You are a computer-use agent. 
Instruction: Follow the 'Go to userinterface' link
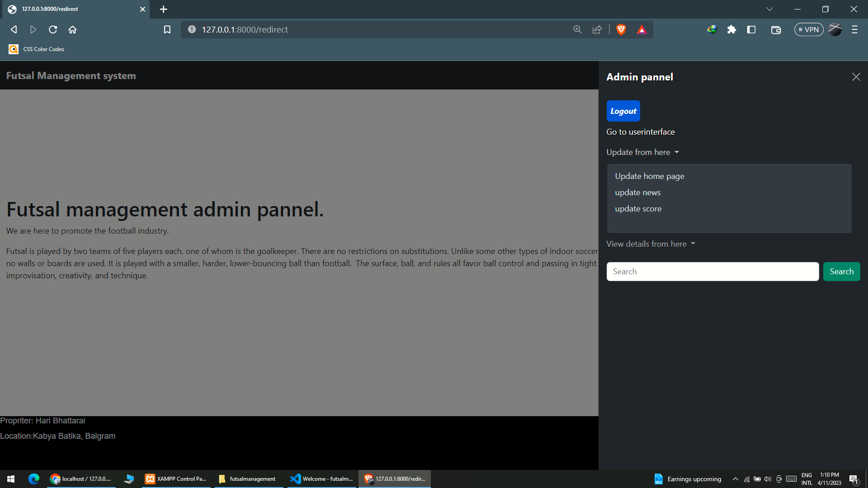(641, 131)
